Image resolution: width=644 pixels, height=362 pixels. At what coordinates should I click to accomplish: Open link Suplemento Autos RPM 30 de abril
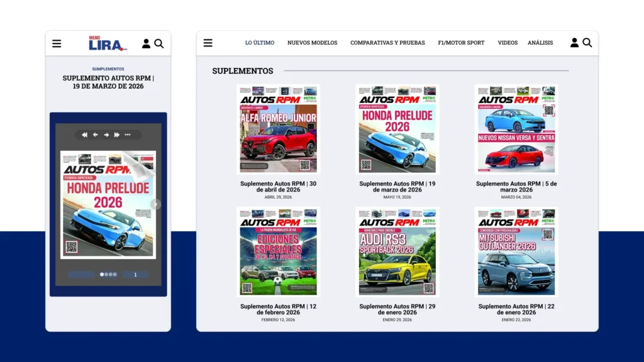(x=278, y=187)
